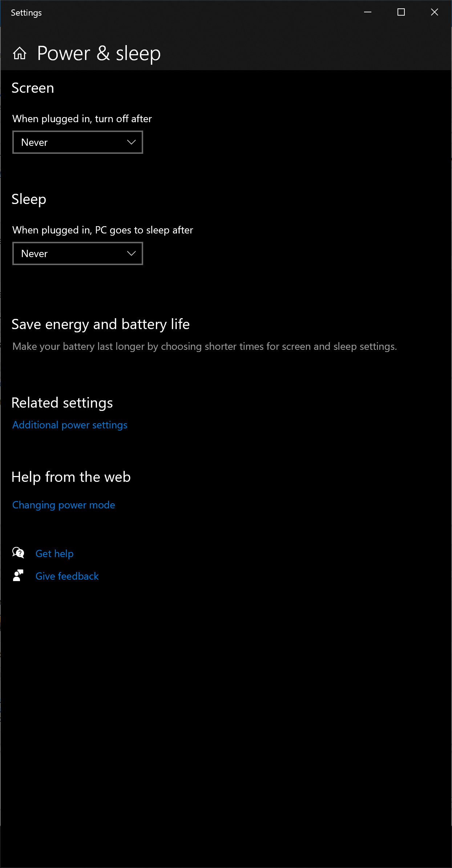Screen dimensions: 452x868
Task: Click the Give feedback person icon
Action: point(18,576)
